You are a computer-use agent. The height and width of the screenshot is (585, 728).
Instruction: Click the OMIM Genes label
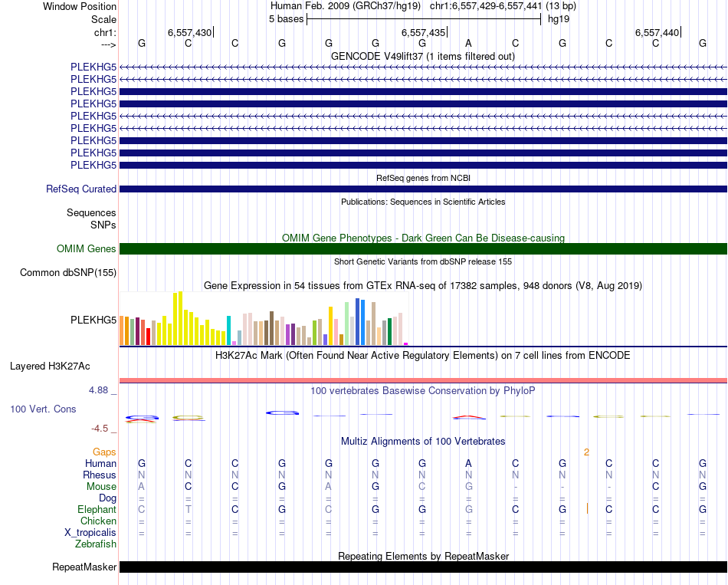click(86, 248)
